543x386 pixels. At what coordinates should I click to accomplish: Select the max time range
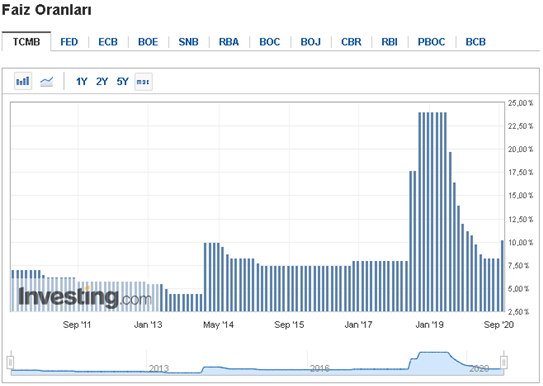click(x=143, y=82)
